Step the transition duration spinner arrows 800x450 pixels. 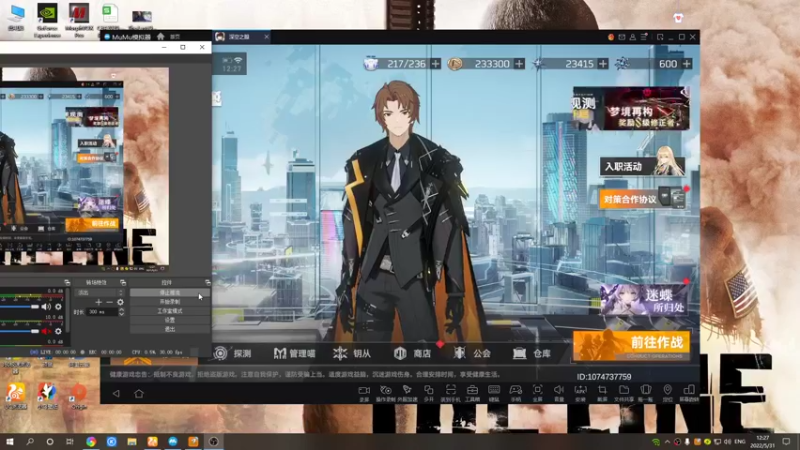[121, 312]
